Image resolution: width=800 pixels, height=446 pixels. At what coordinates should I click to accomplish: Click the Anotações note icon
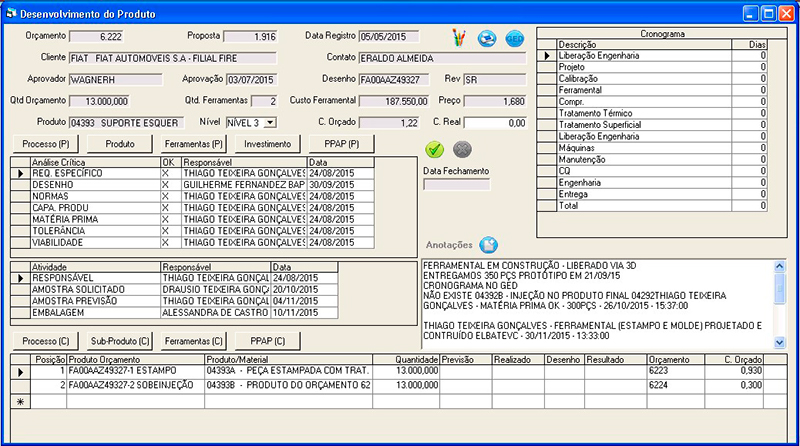(x=488, y=245)
